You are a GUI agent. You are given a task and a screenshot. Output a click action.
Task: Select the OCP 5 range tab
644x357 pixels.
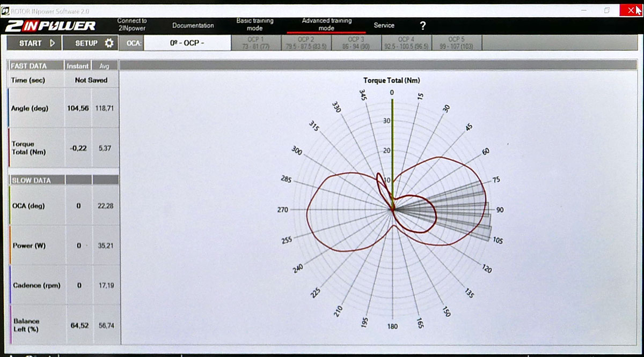pos(457,43)
